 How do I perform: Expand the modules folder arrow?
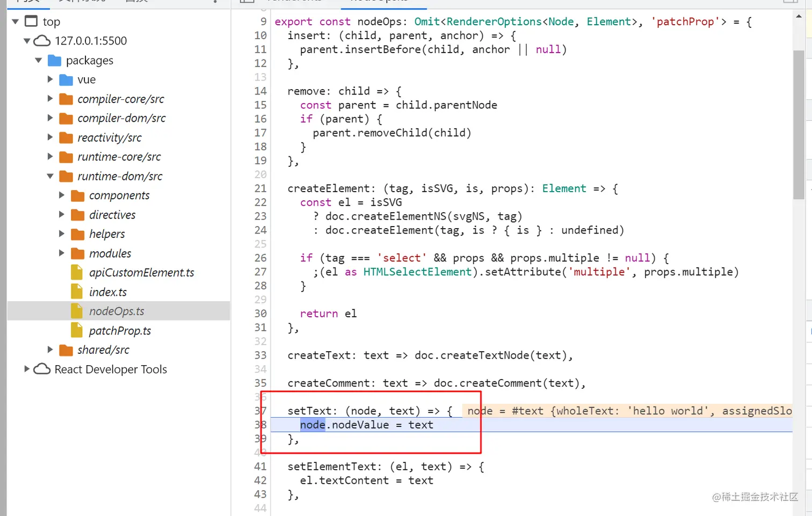click(x=62, y=253)
